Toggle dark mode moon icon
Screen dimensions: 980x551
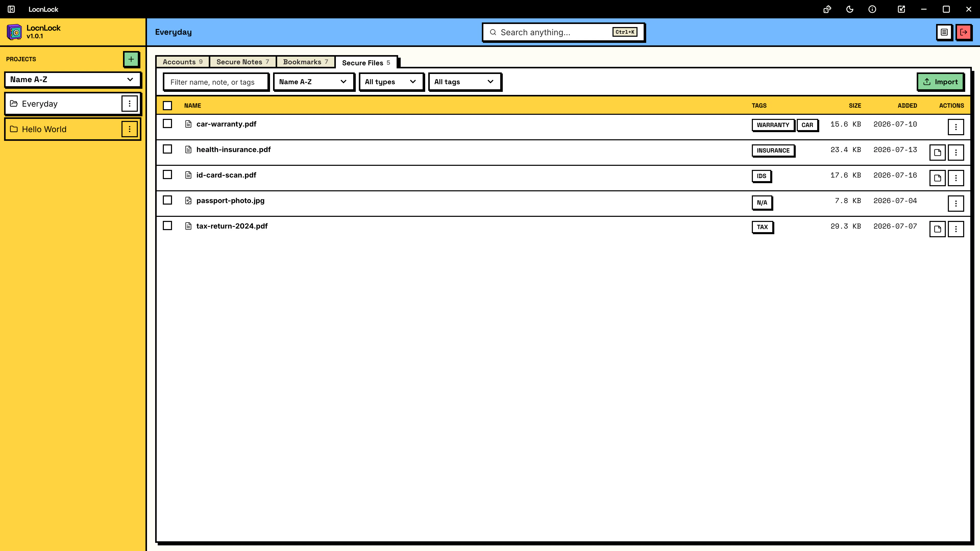[x=850, y=9]
